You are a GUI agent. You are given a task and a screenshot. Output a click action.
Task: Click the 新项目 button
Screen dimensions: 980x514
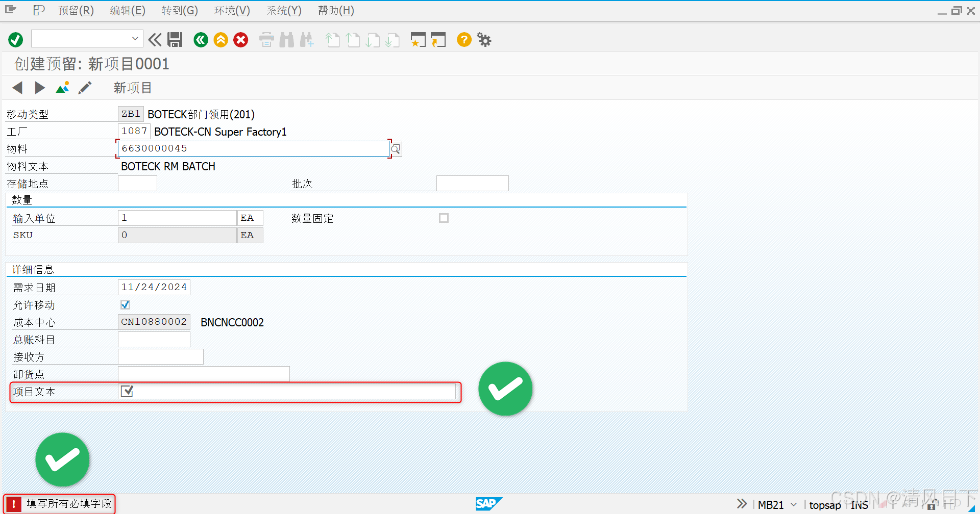(133, 88)
